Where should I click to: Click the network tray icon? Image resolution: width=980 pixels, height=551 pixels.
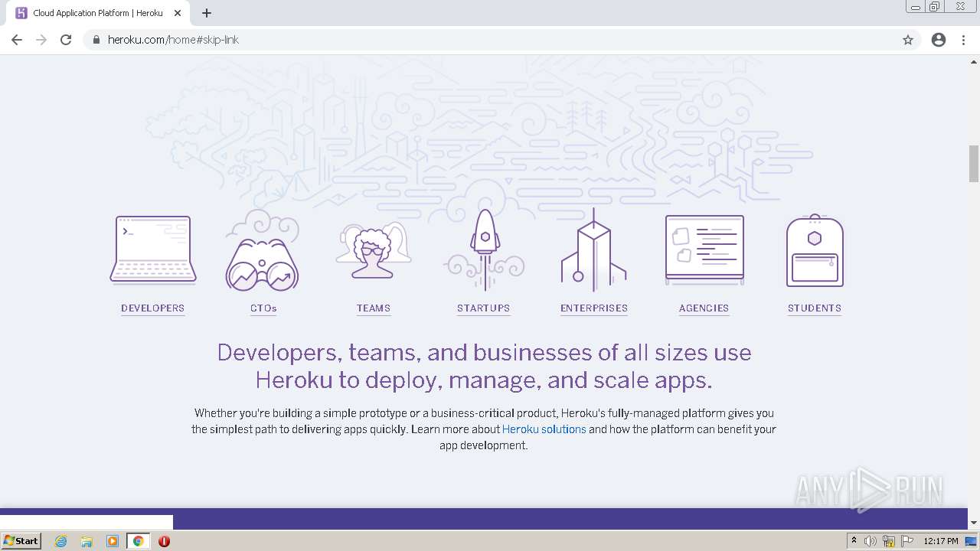coord(889,541)
